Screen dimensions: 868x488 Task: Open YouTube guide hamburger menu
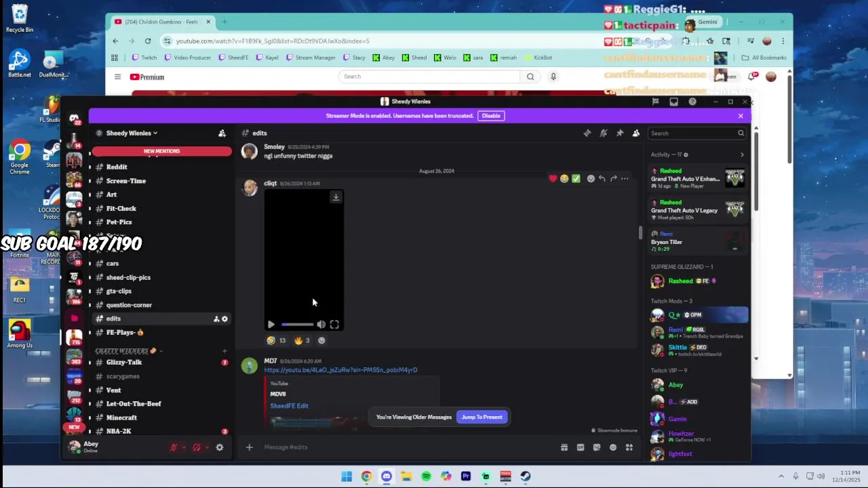click(x=117, y=77)
